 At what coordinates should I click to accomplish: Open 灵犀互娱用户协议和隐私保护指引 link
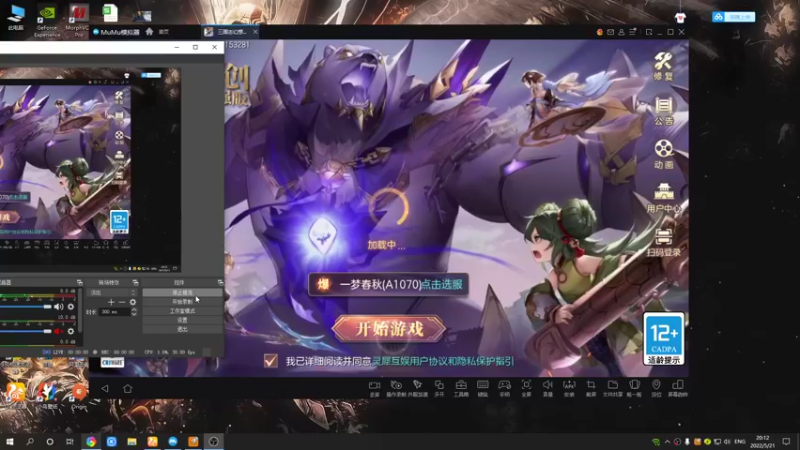tap(443, 361)
